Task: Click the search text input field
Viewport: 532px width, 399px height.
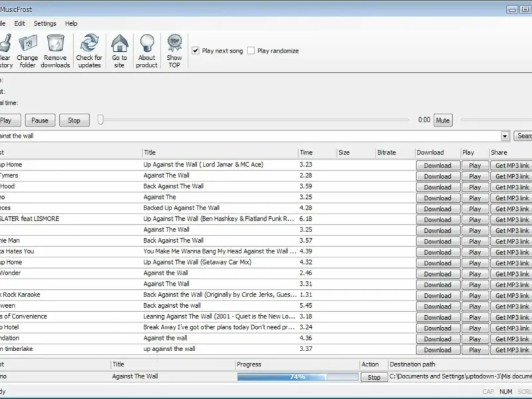Action: click(x=253, y=136)
